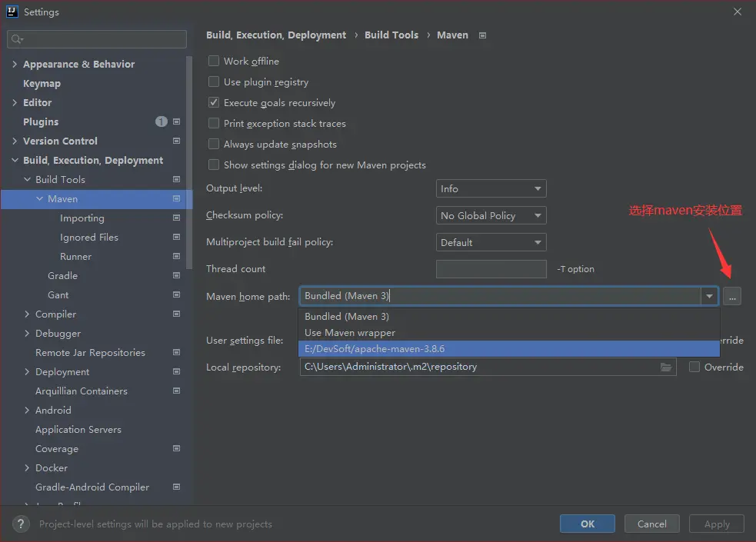The width and height of the screenshot is (756, 542).
Task: Open the Output level dropdown
Action: [491, 189]
